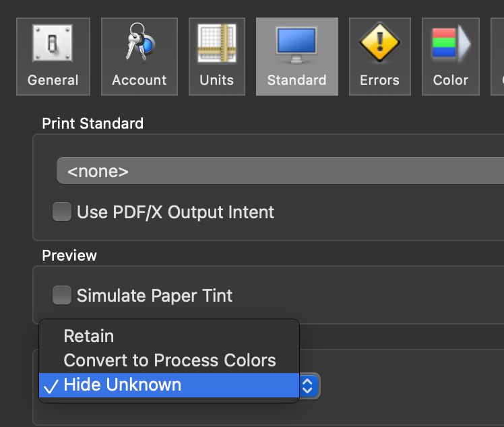Click the Standard tab label
Image resolution: width=504 pixels, height=427 pixels.
(x=296, y=80)
